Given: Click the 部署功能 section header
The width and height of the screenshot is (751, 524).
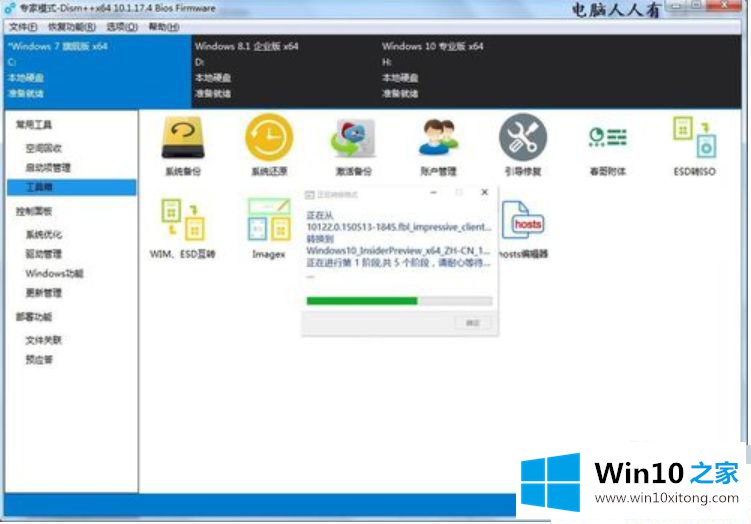Looking at the screenshot, I should click(x=34, y=317).
